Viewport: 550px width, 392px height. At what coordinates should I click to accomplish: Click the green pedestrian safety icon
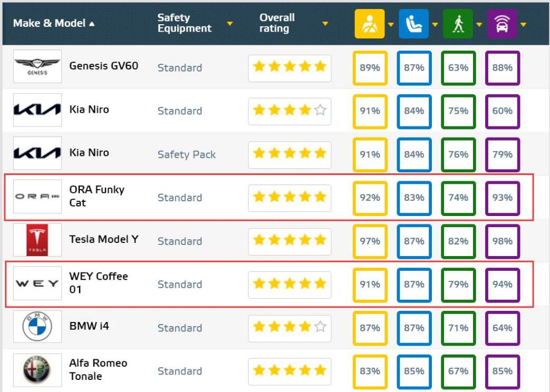[x=458, y=24]
